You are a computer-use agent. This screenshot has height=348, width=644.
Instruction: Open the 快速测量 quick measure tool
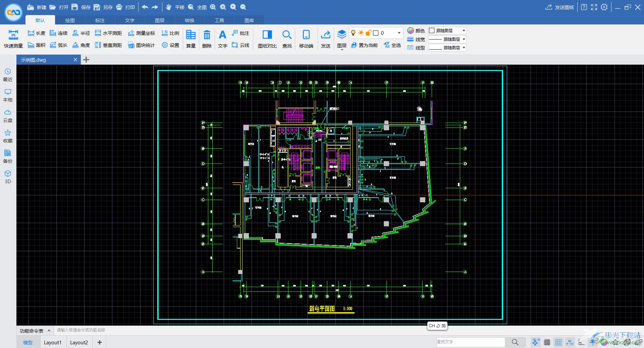tap(13, 39)
